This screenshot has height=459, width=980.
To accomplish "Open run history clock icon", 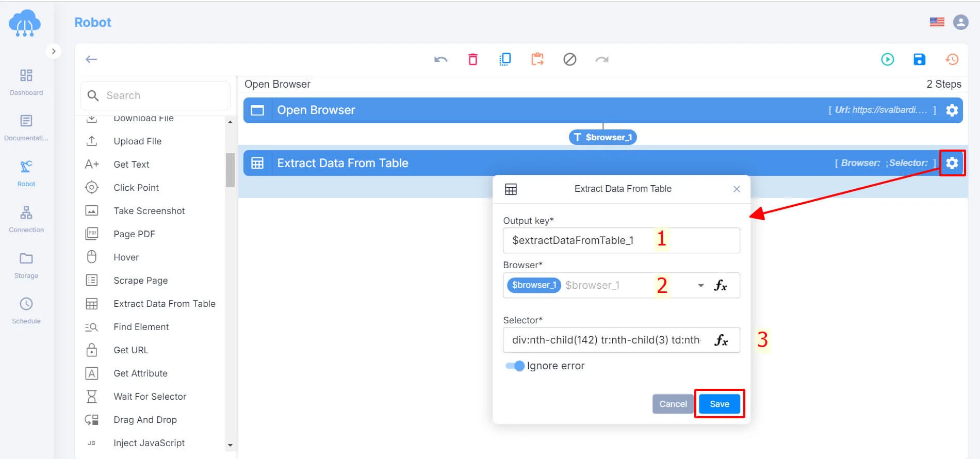I will 952,59.
